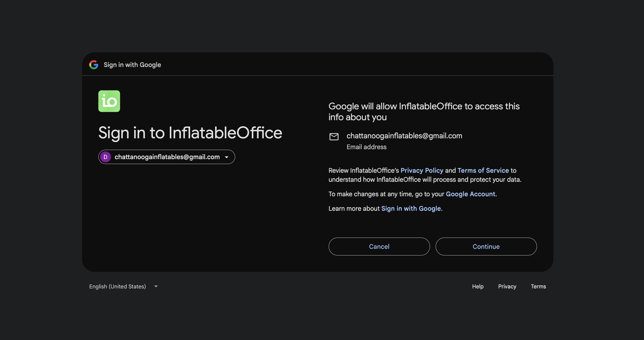This screenshot has height=340, width=644.
Task: Open the Terms footer link
Action: click(x=538, y=287)
